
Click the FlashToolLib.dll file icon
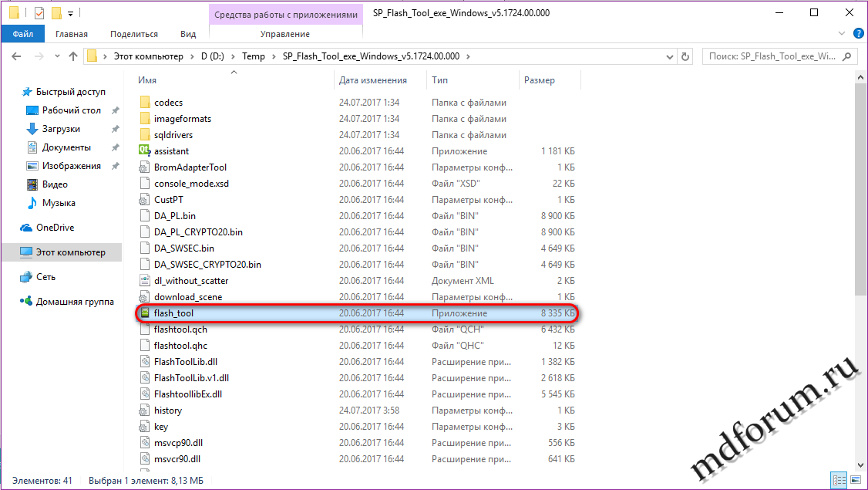pos(144,362)
